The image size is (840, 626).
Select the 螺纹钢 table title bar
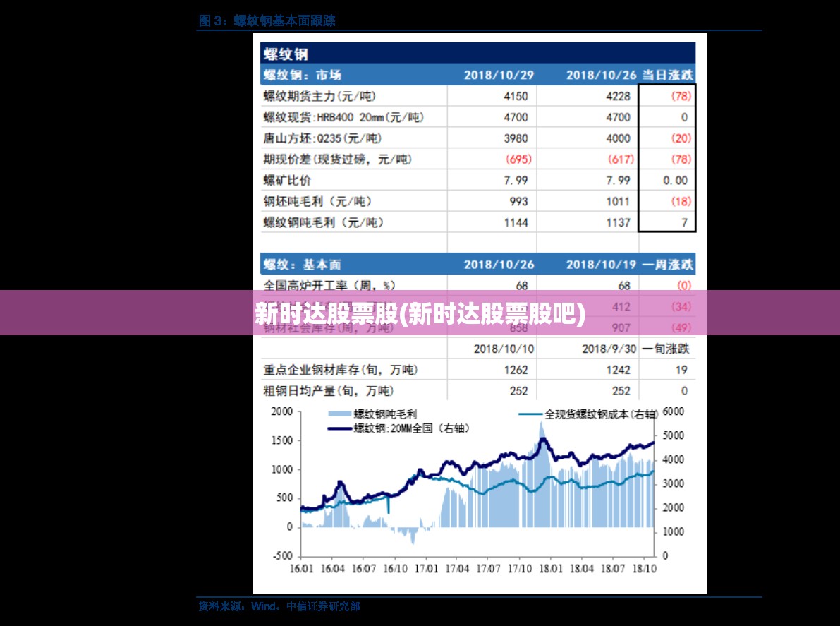pos(478,54)
